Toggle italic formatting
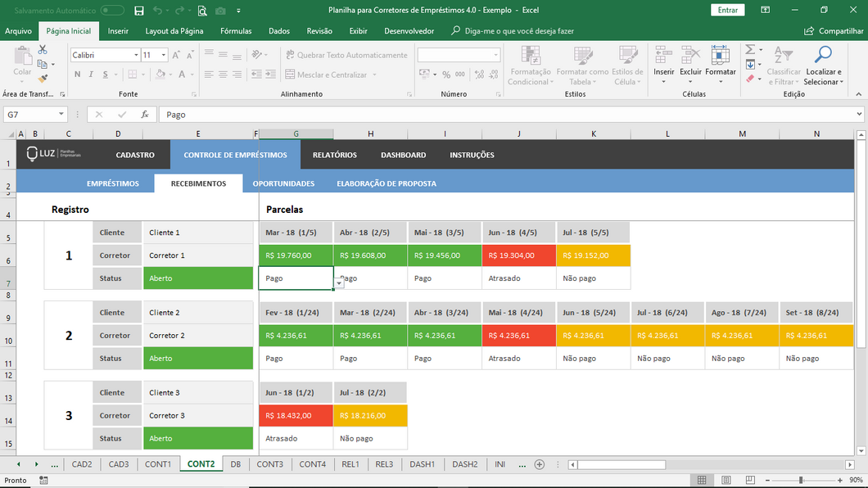The width and height of the screenshot is (868, 488). coord(91,75)
